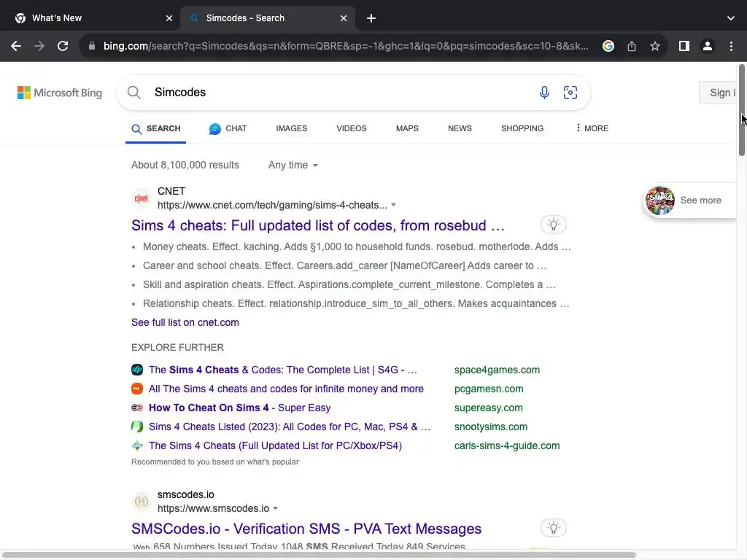Click the carls-sims-4-guide.com domain text
Image resolution: width=747 pixels, height=560 pixels.
(x=507, y=446)
